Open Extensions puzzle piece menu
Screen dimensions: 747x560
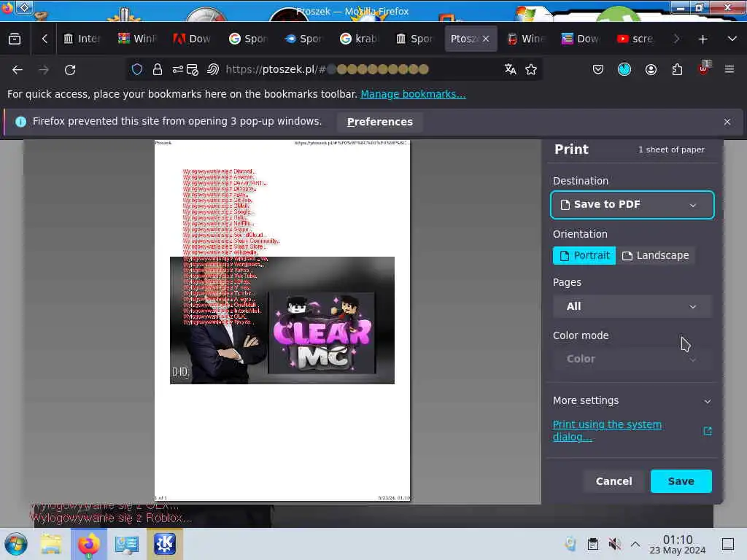[677, 69]
